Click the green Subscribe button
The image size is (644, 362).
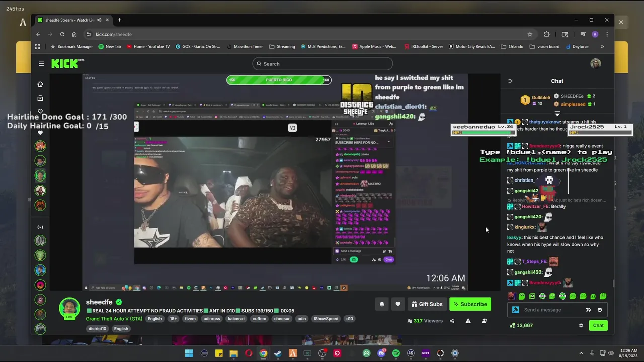pyautogui.click(x=470, y=304)
